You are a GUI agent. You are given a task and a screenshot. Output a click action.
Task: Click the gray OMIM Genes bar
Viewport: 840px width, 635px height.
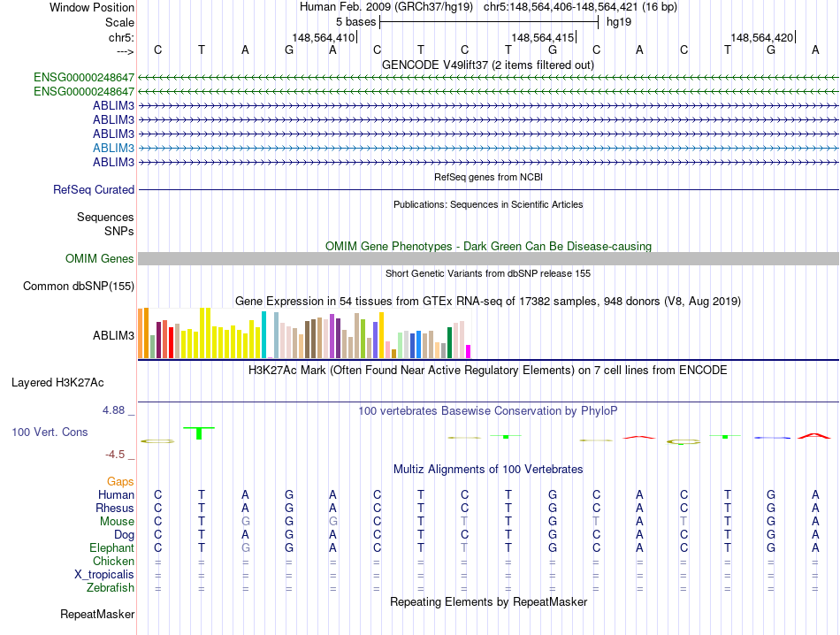click(488, 259)
